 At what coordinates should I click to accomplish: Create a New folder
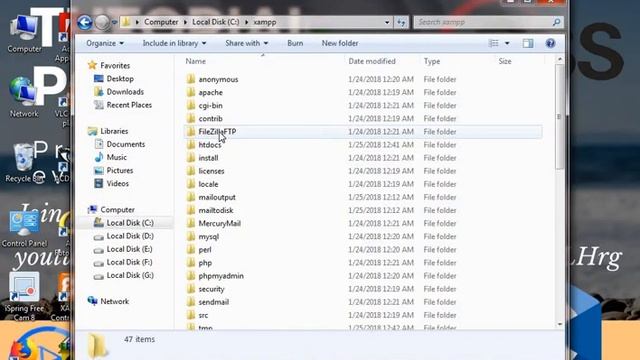pos(340,43)
